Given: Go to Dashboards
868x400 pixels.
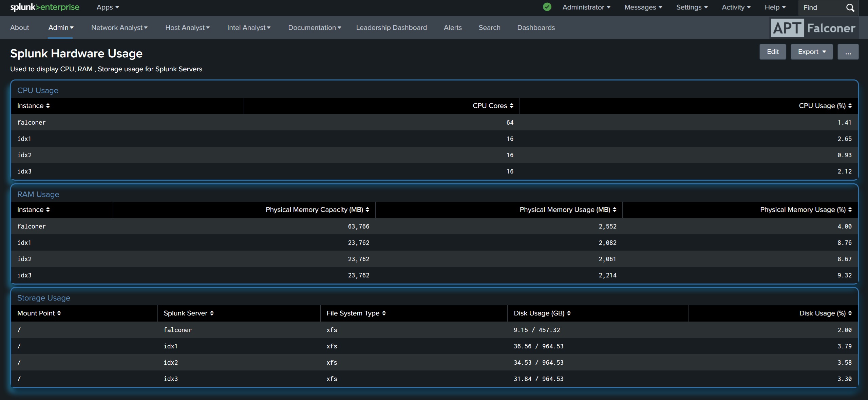Looking at the screenshot, I should click(x=536, y=28).
